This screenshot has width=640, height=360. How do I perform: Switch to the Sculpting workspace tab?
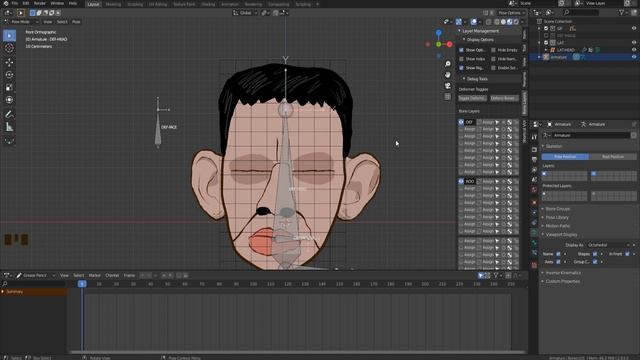tap(135, 4)
